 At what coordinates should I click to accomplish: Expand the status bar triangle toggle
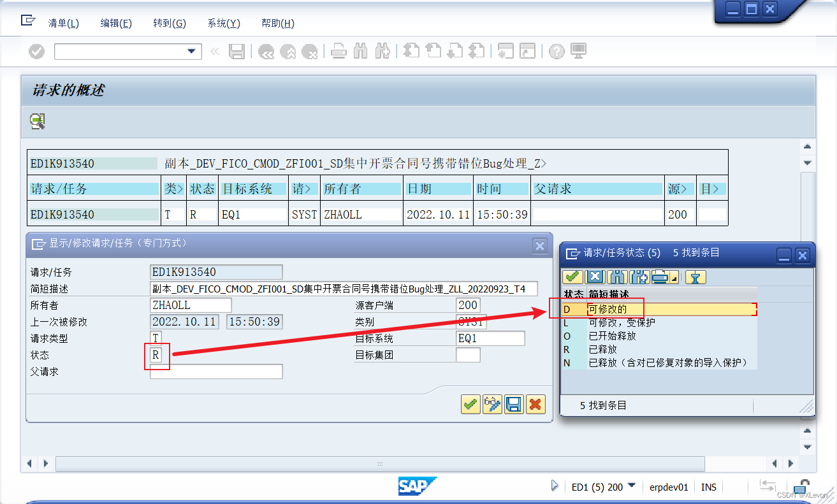555,486
